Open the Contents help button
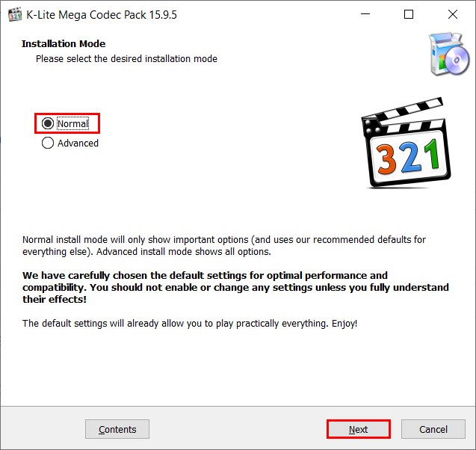 point(117,429)
